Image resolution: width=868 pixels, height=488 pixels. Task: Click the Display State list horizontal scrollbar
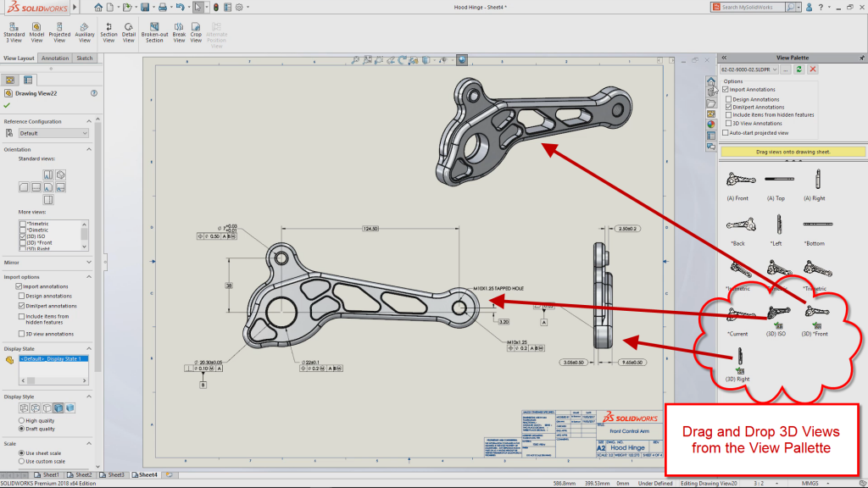click(x=53, y=380)
